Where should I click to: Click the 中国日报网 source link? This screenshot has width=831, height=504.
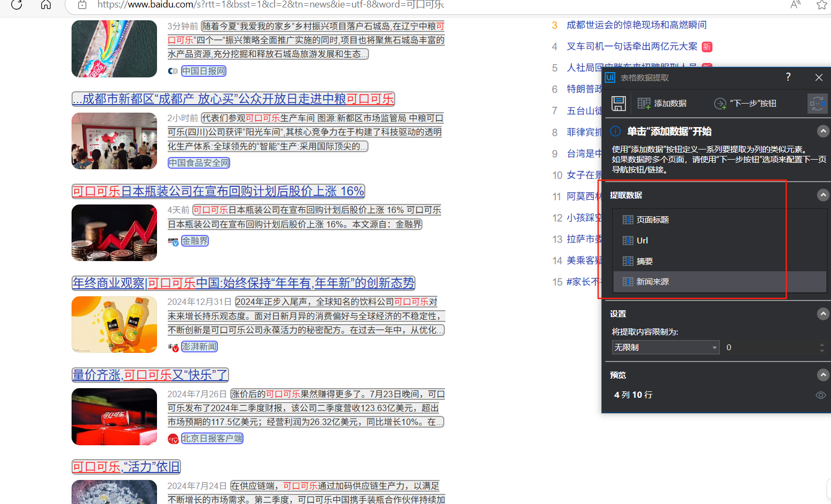click(203, 71)
